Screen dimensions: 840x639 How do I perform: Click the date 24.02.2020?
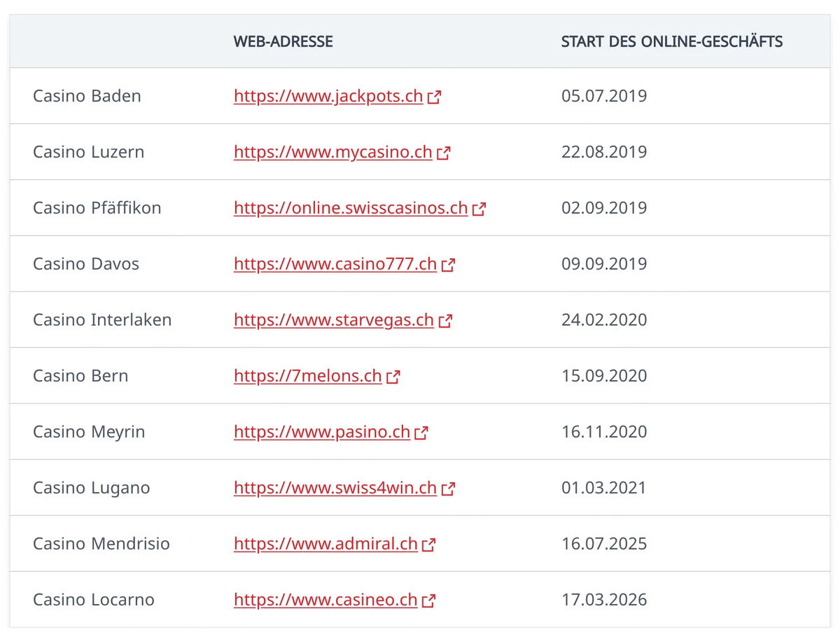pos(604,320)
